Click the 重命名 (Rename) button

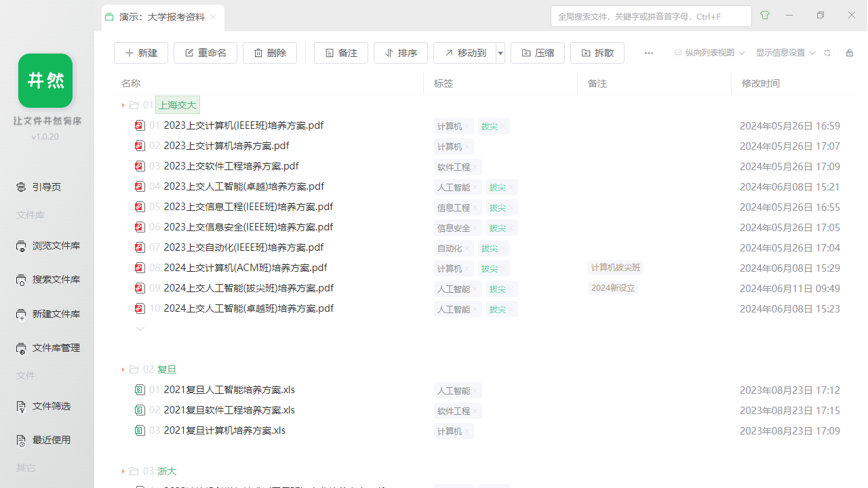coord(205,52)
